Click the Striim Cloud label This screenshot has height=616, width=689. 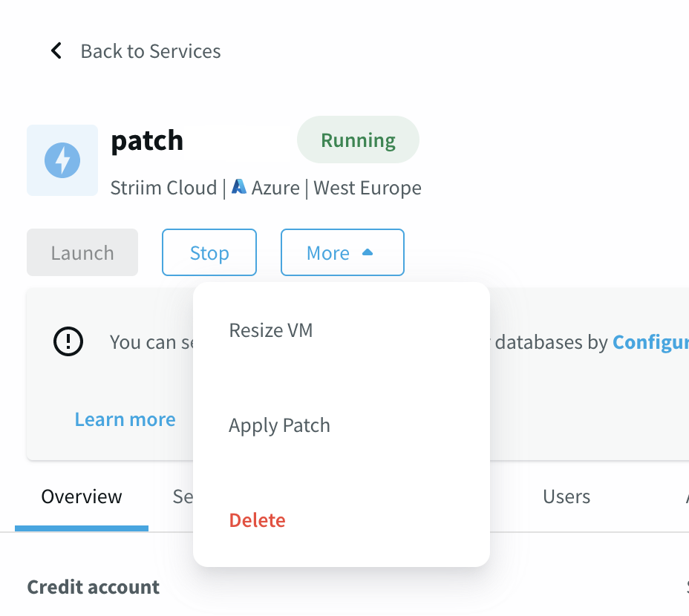point(163,188)
